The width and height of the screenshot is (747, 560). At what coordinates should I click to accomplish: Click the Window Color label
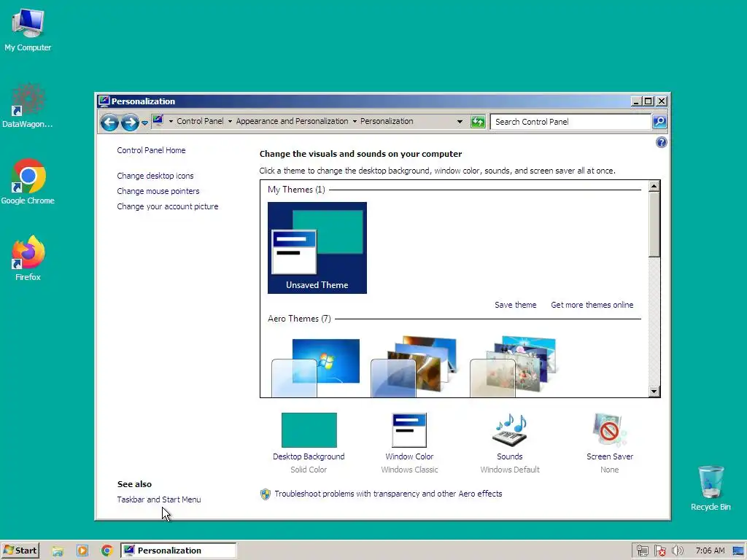(409, 456)
